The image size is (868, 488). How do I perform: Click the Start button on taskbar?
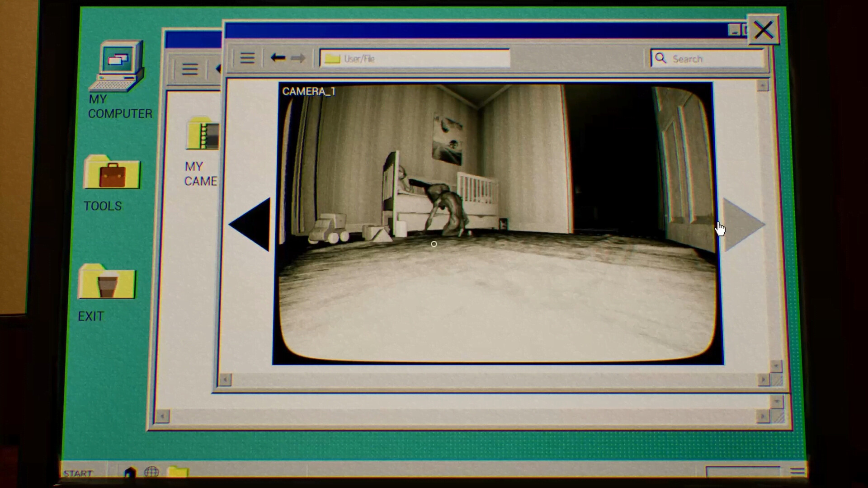(x=78, y=473)
